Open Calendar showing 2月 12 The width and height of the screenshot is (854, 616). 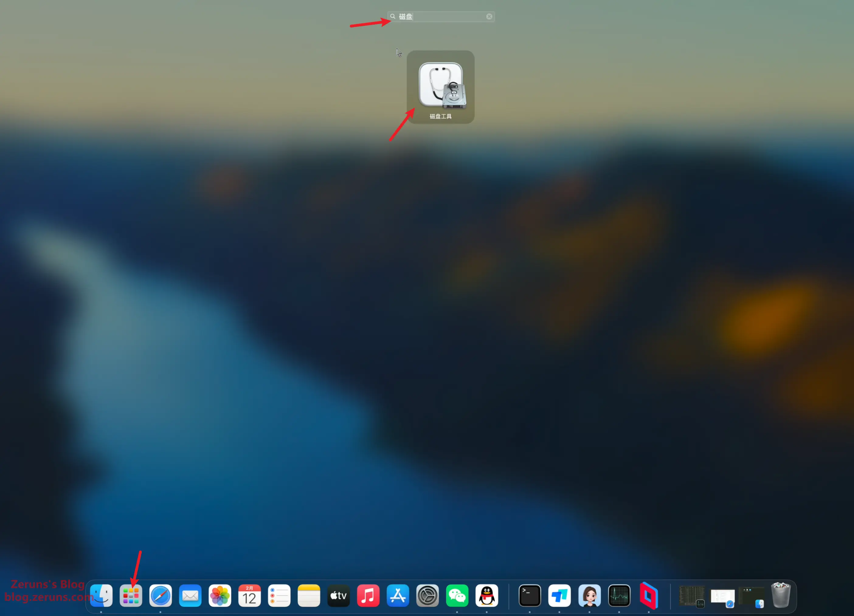coord(249,595)
